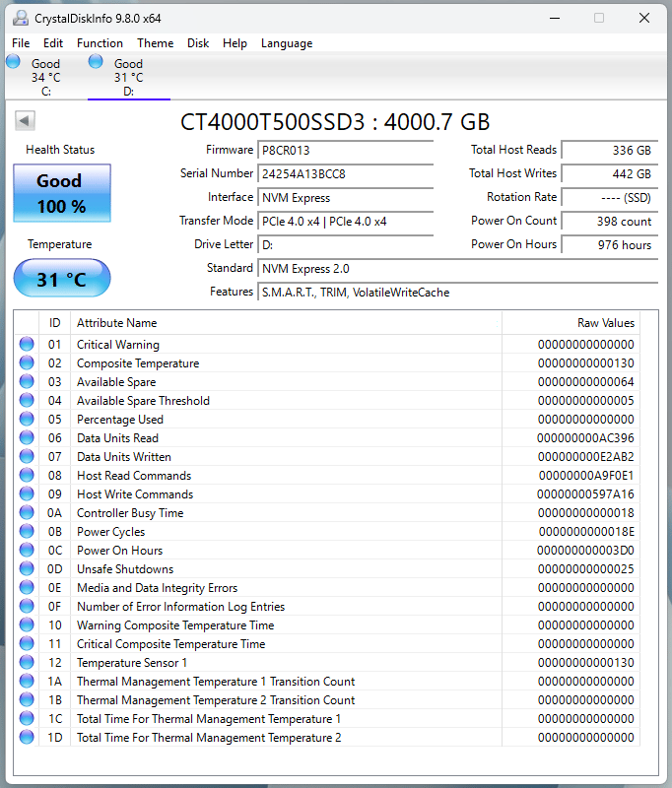672x788 pixels.
Task: Click the Raw Values column header
Action: click(571, 323)
